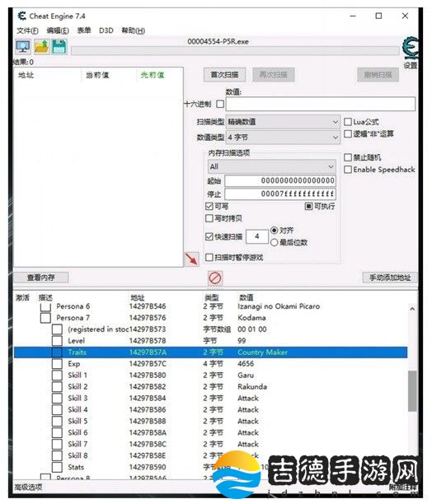The image size is (432, 504).
Task: Open the 编辑(E) menu
Action: point(58,30)
